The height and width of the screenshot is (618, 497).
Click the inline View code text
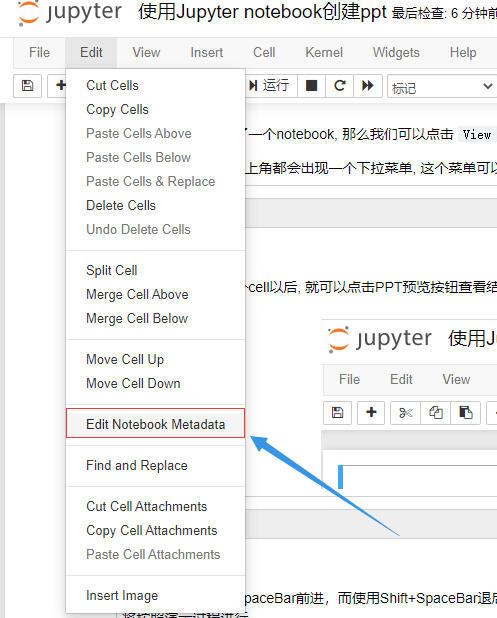tap(477, 135)
